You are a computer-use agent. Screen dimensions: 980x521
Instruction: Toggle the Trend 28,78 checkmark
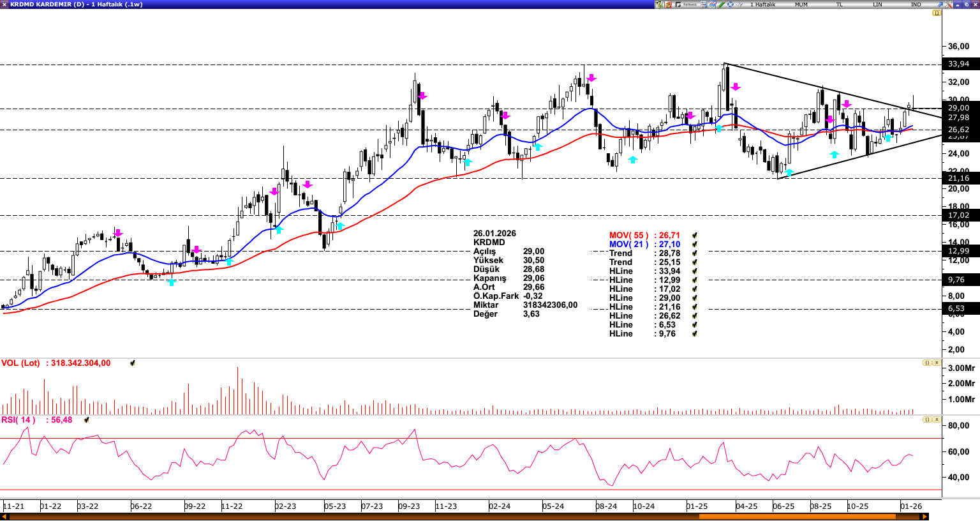tap(694, 253)
